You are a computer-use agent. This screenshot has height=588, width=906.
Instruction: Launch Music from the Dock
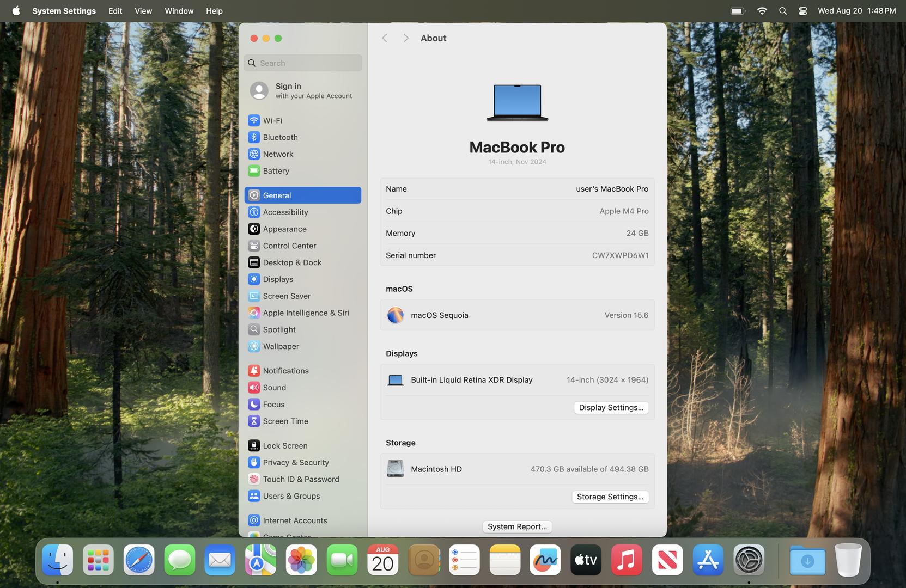point(627,560)
